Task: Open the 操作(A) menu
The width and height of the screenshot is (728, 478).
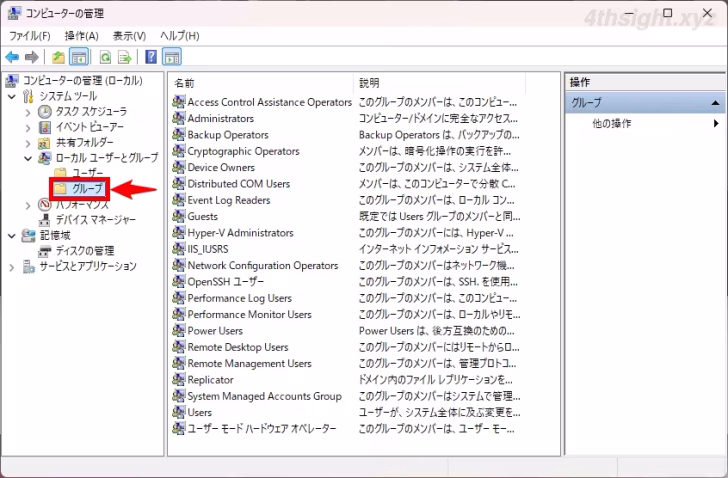Action: pos(81,36)
